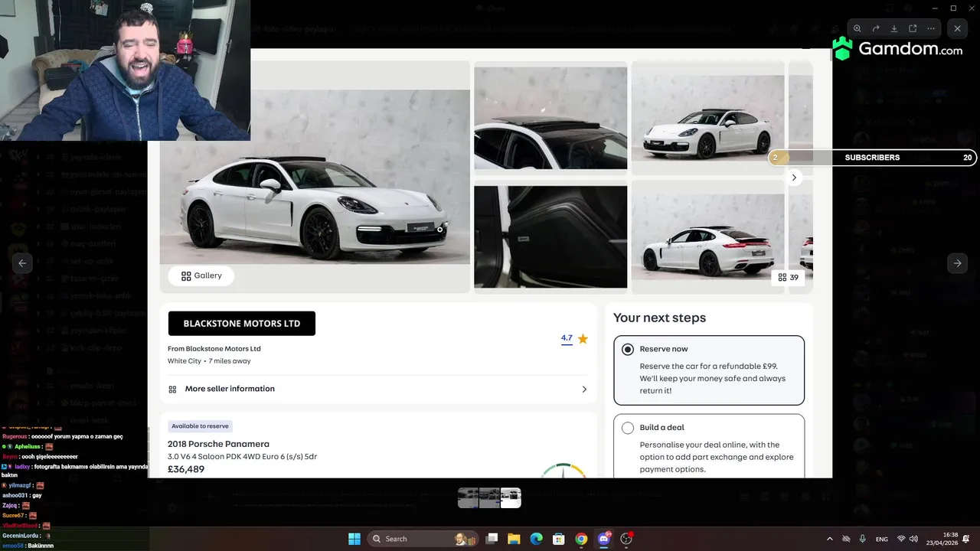Click the £36,489 price
The height and width of the screenshot is (551, 980).
pos(186,469)
